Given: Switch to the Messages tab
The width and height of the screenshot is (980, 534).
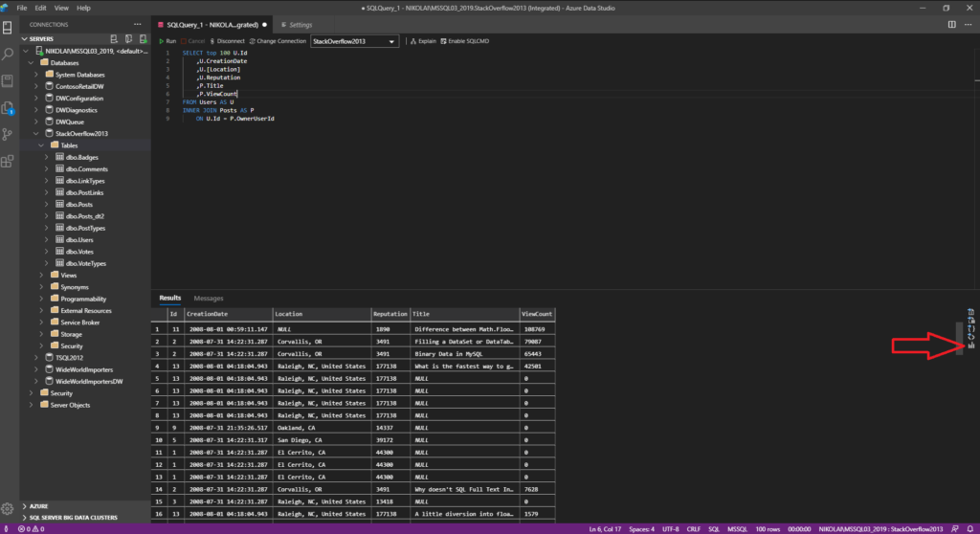Looking at the screenshot, I should tap(208, 299).
